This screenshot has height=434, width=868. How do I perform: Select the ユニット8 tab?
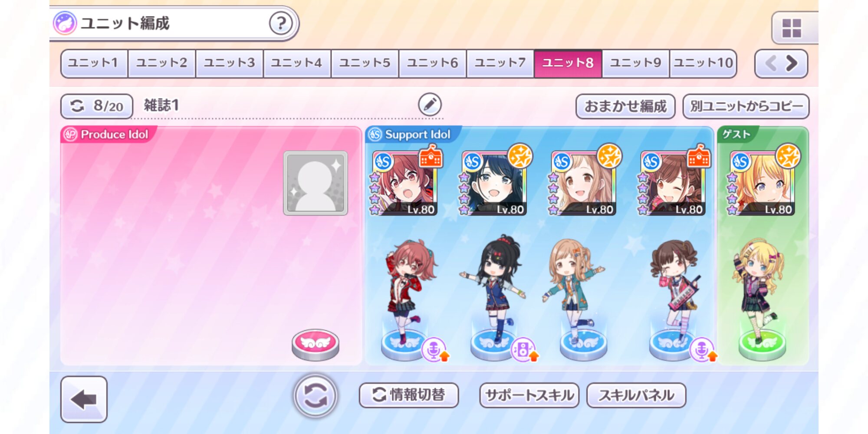click(x=568, y=63)
